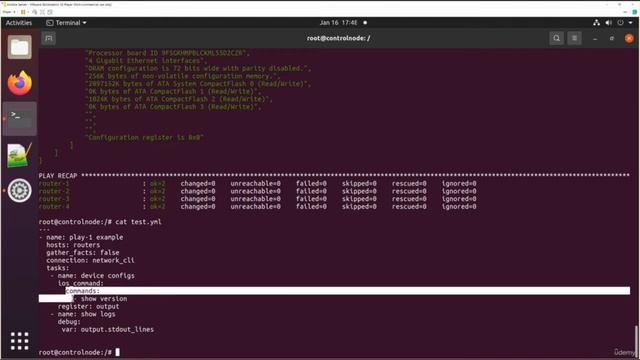The image size is (640, 360).
Task: Click Activities in the top bar
Action: (19, 23)
